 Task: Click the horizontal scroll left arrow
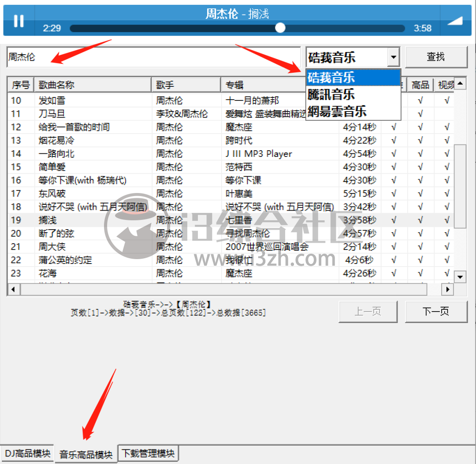pos(13,289)
